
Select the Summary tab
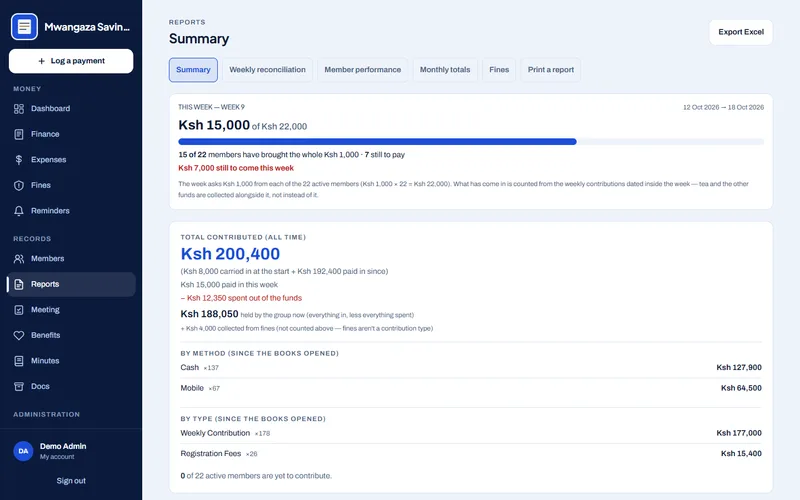[193, 70]
